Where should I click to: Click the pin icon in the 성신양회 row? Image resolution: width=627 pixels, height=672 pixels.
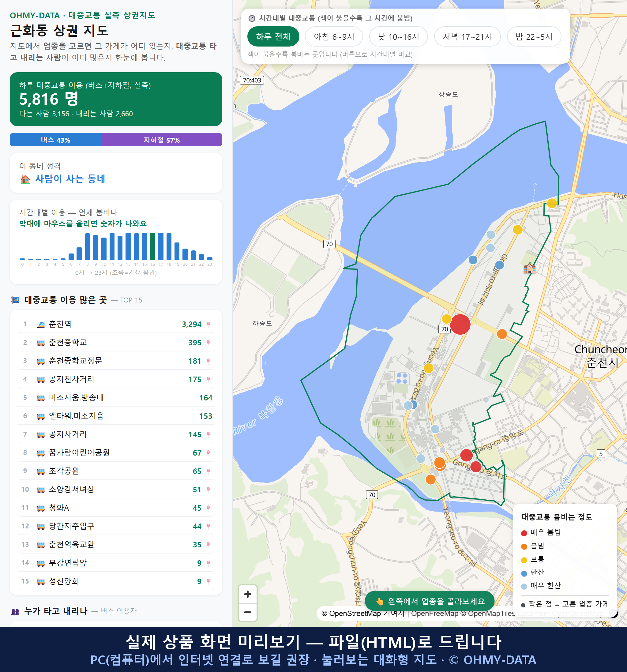pyautogui.click(x=208, y=581)
